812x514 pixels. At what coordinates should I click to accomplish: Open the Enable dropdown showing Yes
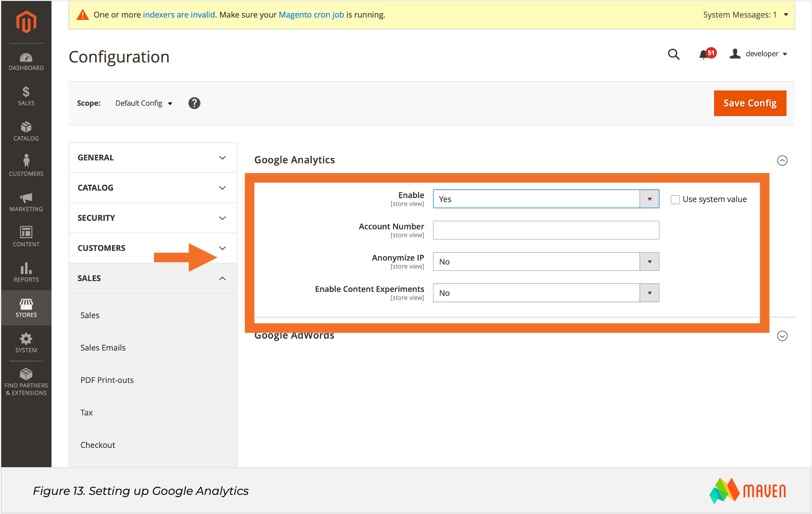coord(546,199)
